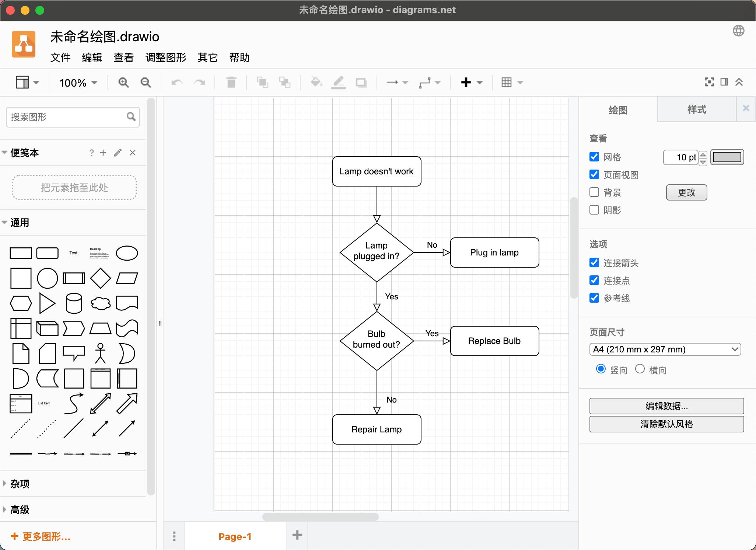Image resolution: width=756 pixels, height=550 pixels.
Task: Disable the grid checkbox
Action: 594,157
